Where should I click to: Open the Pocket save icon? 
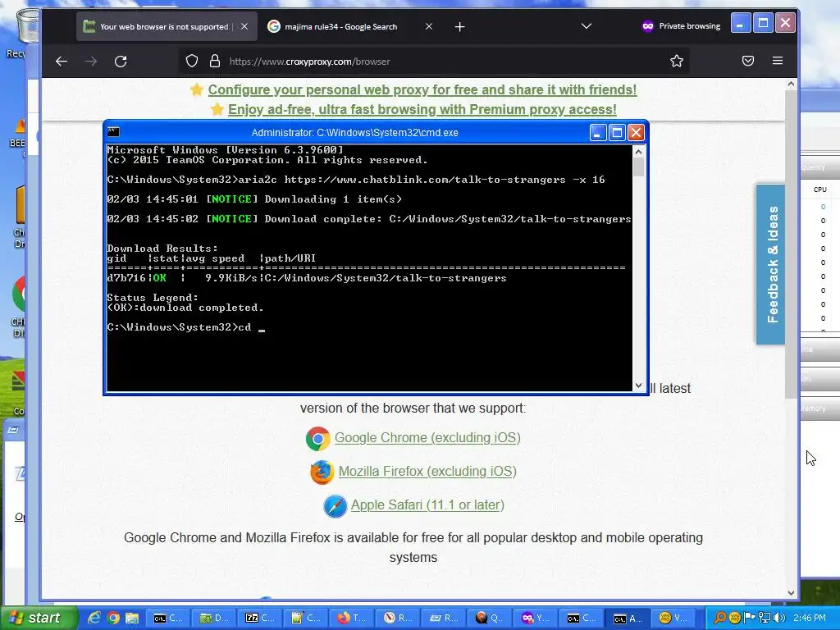[x=748, y=61]
